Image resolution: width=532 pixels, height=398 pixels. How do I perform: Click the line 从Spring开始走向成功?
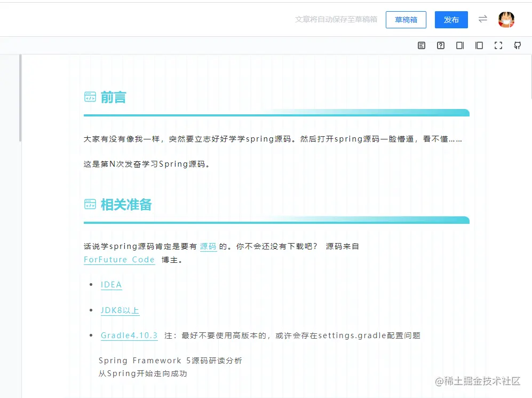point(143,373)
